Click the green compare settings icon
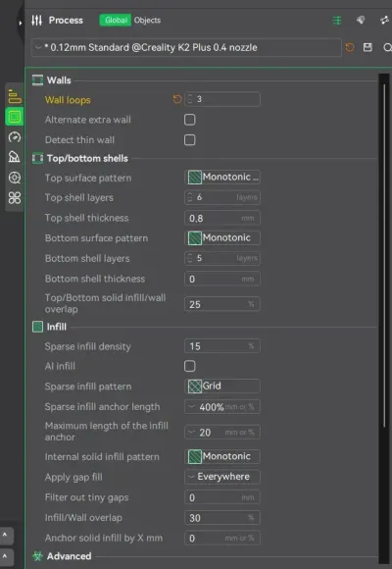392x569 pixels. (337, 21)
